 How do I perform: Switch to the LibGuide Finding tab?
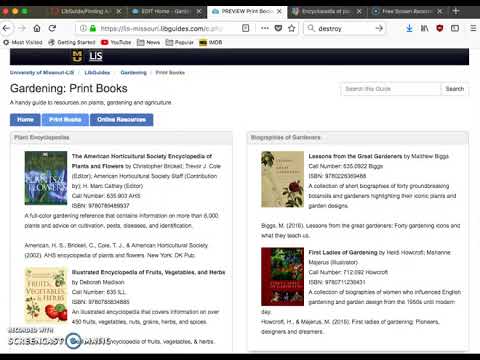pos(87,11)
